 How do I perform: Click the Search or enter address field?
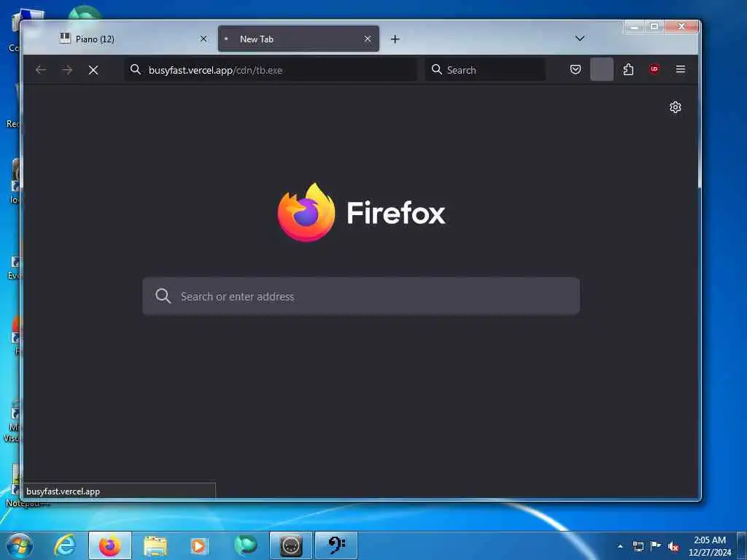point(361,296)
